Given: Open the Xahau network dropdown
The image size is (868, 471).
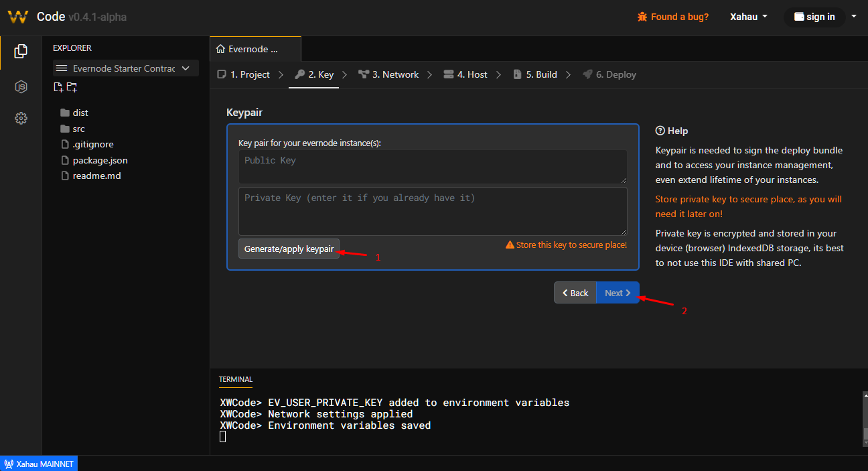Looking at the screenshot, I should tap(749, 17).
